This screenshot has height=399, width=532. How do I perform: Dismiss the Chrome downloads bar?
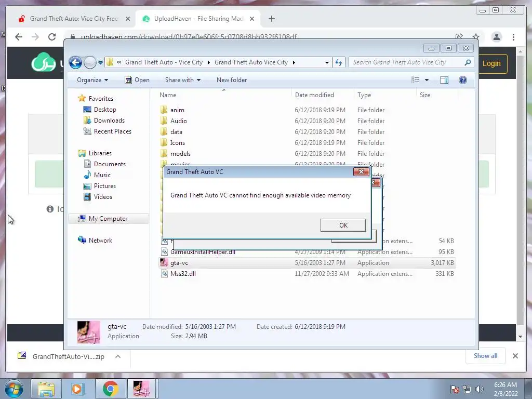click(x=515, y=355)
